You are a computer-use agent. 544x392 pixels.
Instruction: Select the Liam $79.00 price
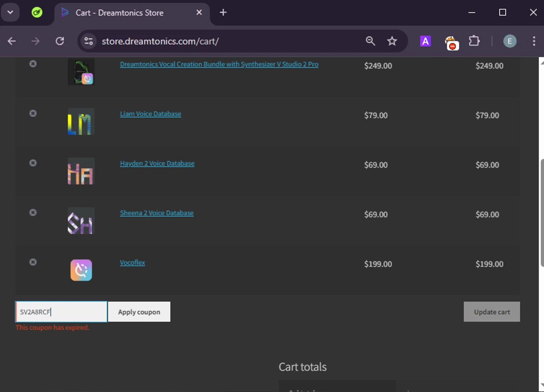coord(376,115)
